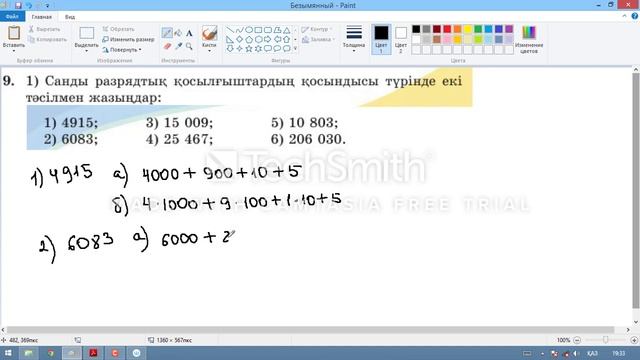Image resolution: width=640 pixels, height=360 pixels.
Task: Pick the yellow color swatch
Action: pyautogui.click(x=468, y=29)
